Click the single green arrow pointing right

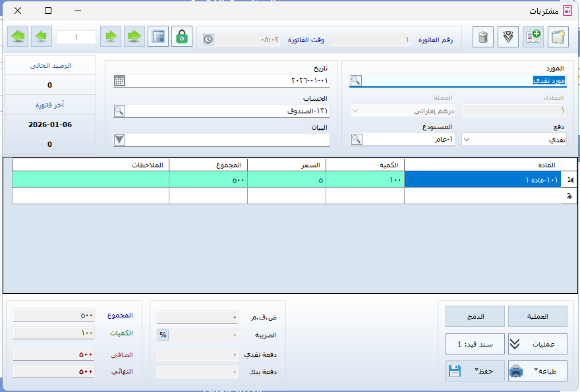tap(111, 37)
